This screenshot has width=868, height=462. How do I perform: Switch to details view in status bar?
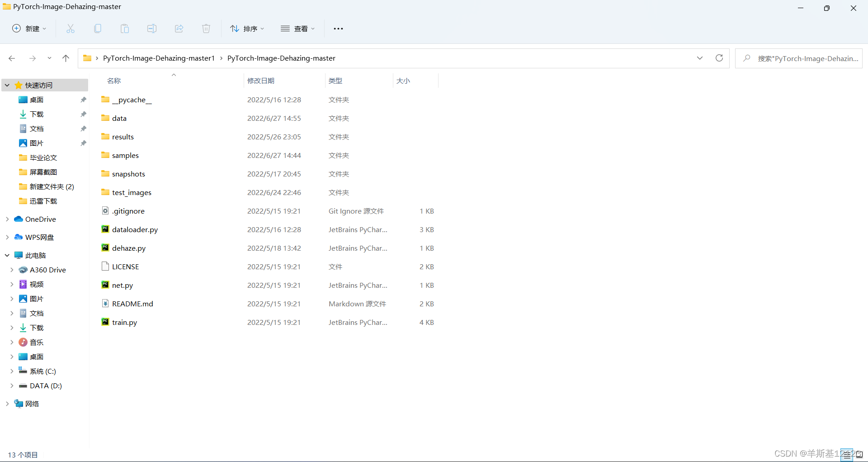coord(847,455)
